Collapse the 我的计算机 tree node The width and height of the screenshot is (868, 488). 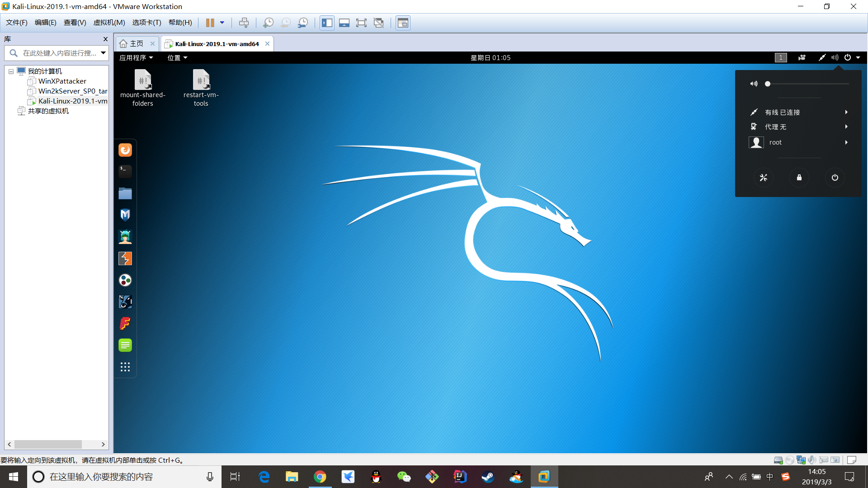click(x=11, y=71)
